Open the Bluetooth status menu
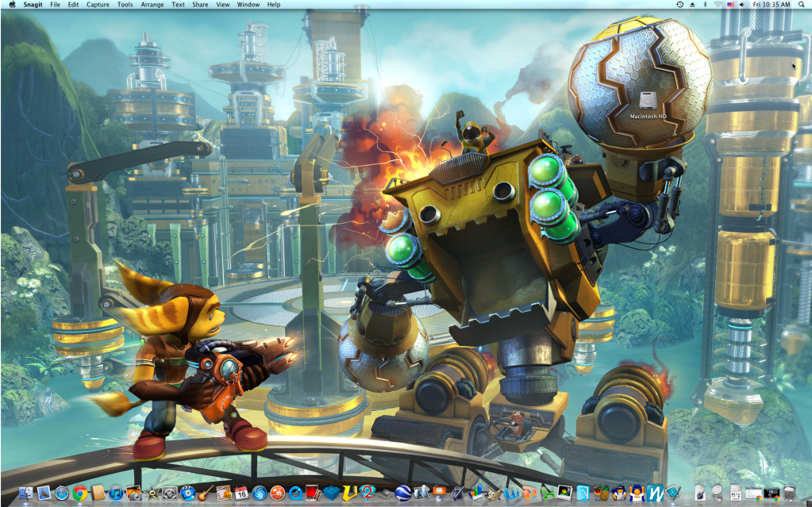 click(x=705, y=5)
